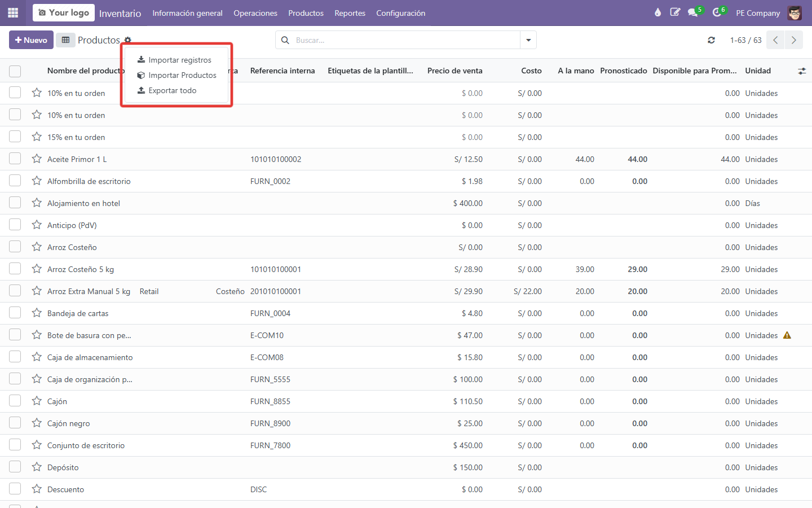
Task: Go to next page with right arrow
Action: [x=794, y=40]
